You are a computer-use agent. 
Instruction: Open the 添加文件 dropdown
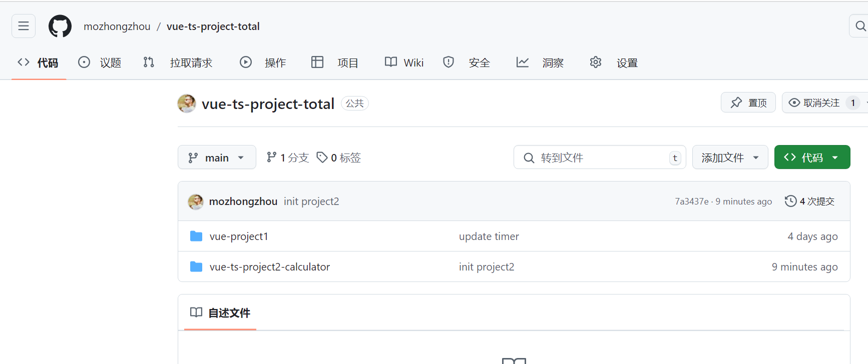point(730,157)
